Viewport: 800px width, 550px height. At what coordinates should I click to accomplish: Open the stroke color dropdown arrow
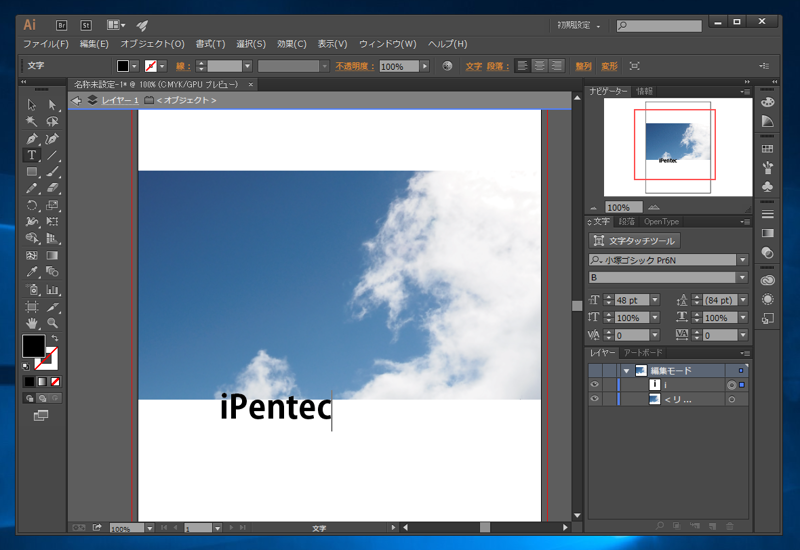pos(162,66)
